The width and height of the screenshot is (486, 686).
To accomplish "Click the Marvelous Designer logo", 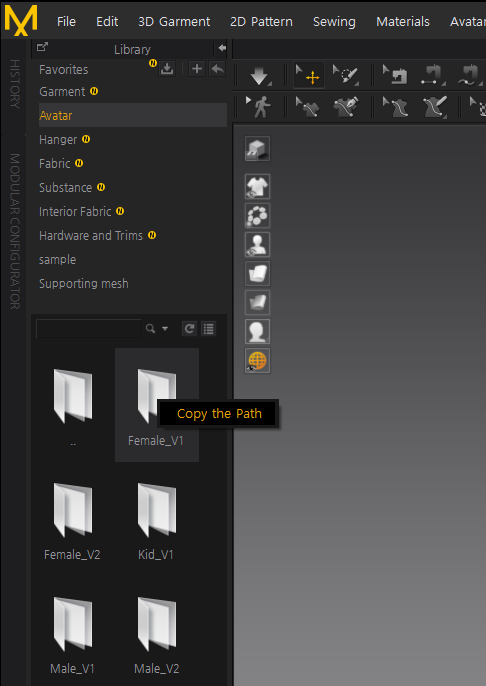I will [x=21, y=20].
